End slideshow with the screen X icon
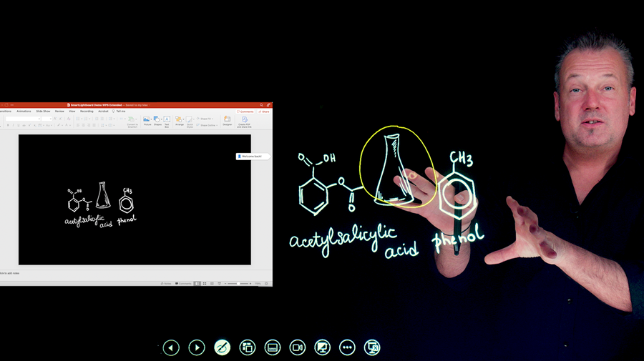This screenshot has height=361, width=644. pyautogui.click(x=372, y=347)
